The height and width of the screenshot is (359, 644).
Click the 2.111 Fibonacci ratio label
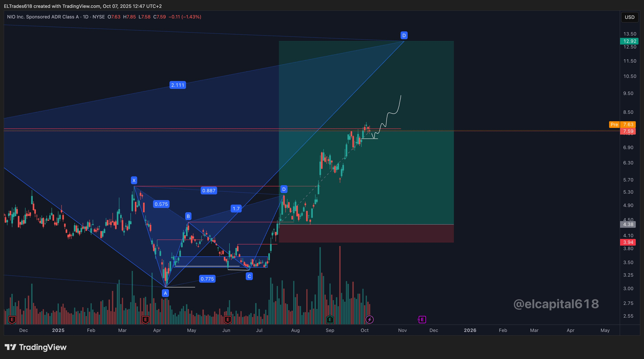[x=178, y=85]
